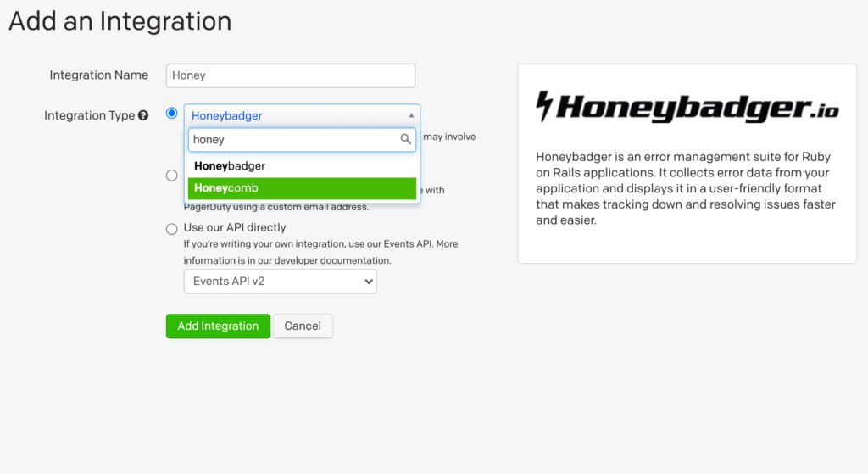868x474 pixels.
Task: Click the Integration Type help question-mark icon
Action: (x=143, y=116)
